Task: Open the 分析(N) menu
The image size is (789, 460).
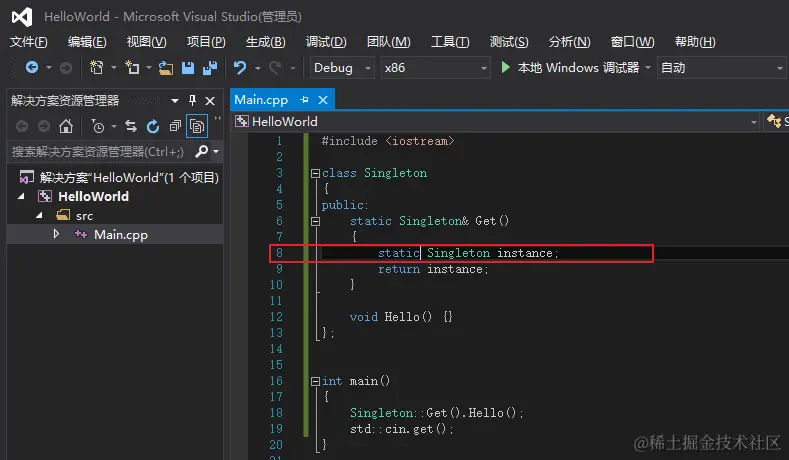Action: (x=569, y=42)
